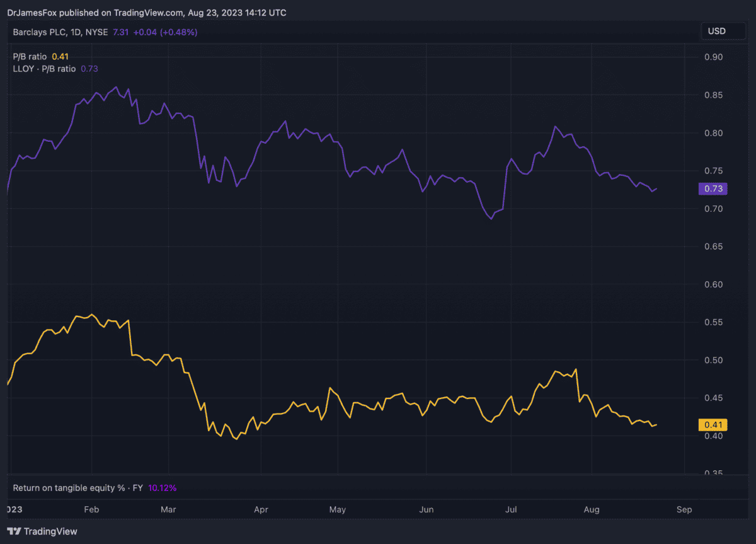Click the +0.04 (+0.48%) price change
This screenshot has height=544, width=756.
[165, 32]
